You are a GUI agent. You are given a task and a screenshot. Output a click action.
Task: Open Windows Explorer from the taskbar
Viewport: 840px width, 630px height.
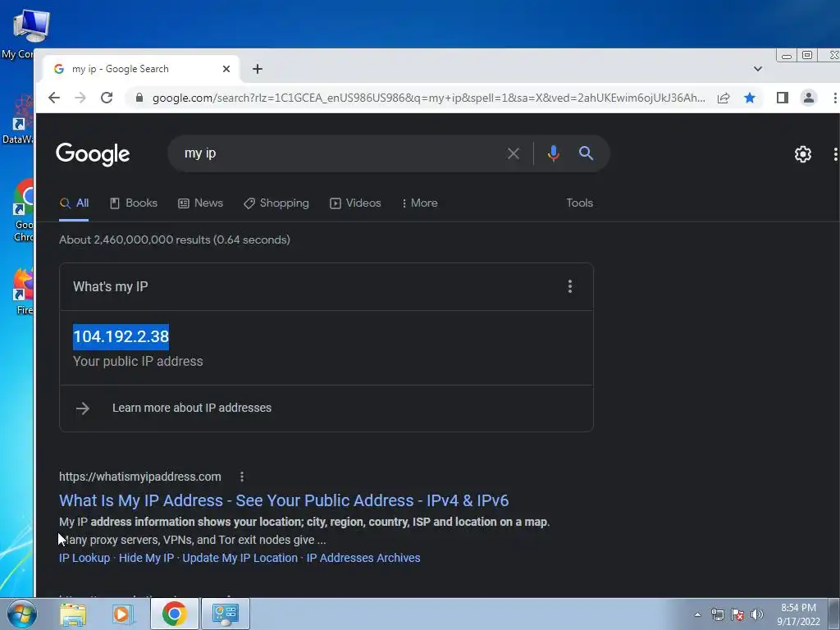tap(73, 614)
